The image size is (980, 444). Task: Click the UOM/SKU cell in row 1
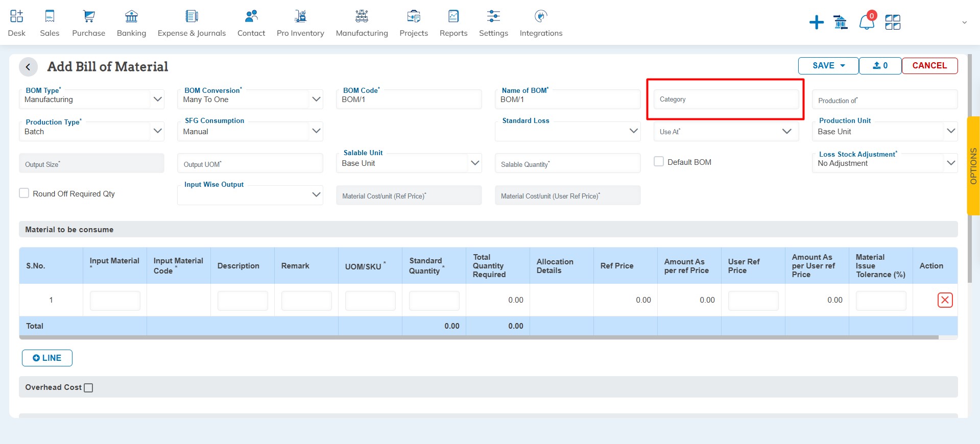click(370, 301)
